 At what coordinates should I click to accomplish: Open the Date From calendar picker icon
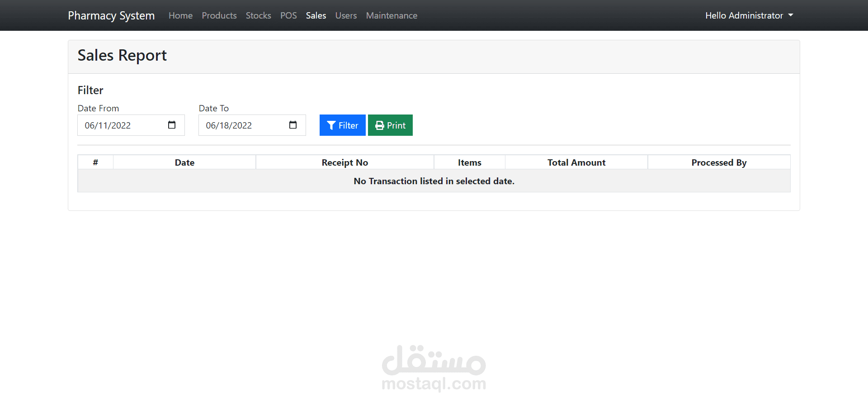click(x=172, y=125)
